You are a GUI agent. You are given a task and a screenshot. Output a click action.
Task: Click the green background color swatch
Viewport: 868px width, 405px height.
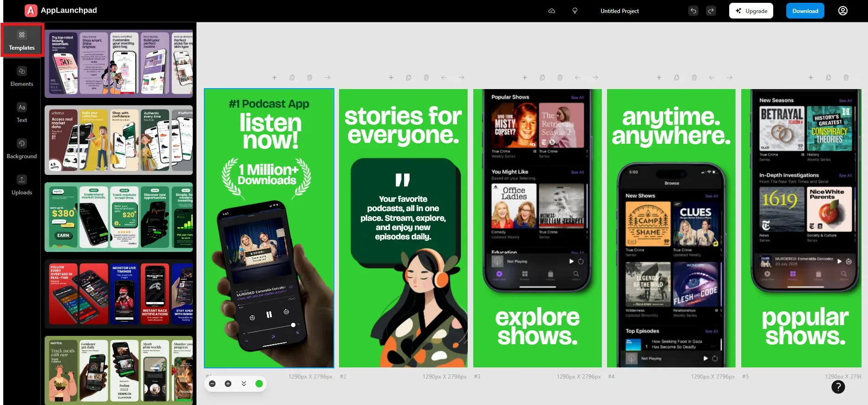tap(259, 384)
